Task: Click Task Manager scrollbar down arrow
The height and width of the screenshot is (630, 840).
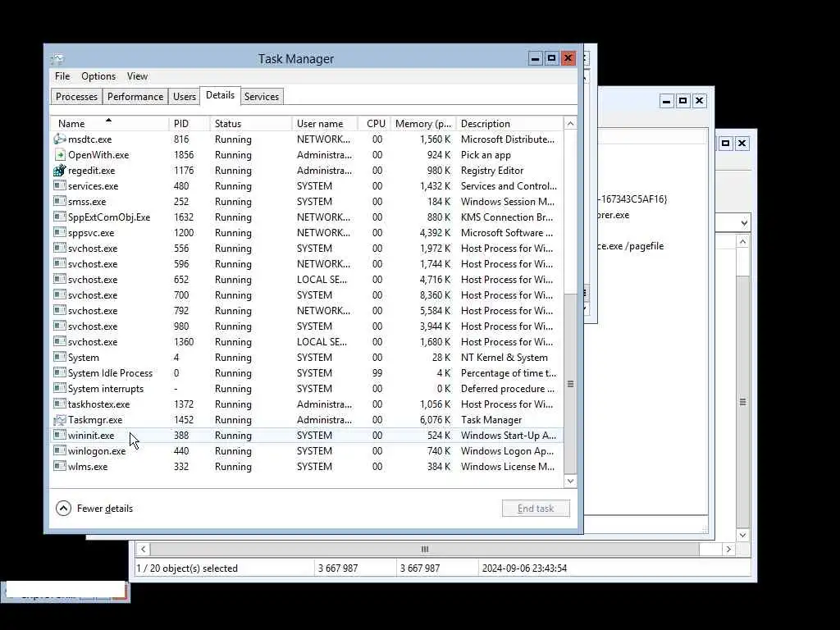Action: pyautogui.click(x=570, y=481)
